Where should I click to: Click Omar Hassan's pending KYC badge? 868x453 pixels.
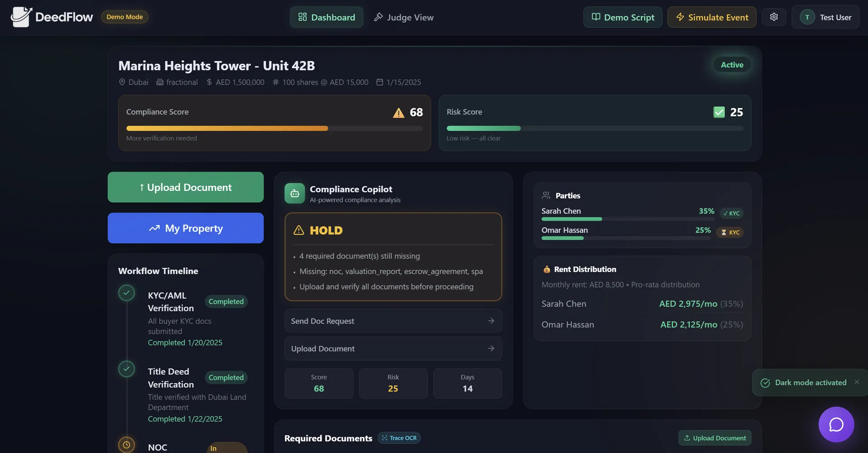(x=730, y=232)
